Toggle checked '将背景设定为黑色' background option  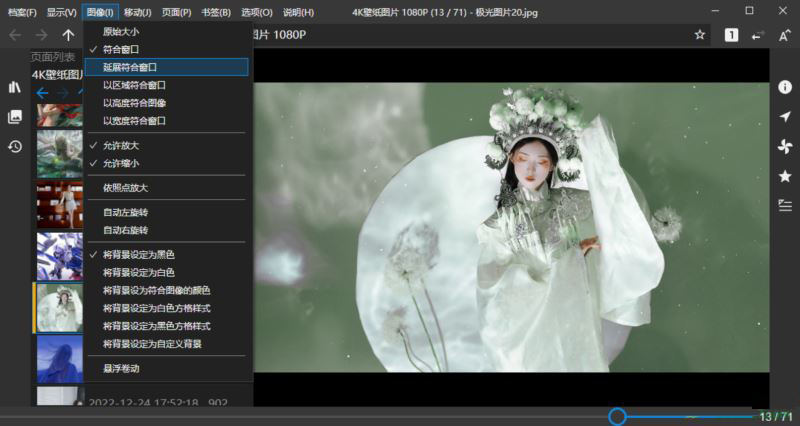point(166,255)
